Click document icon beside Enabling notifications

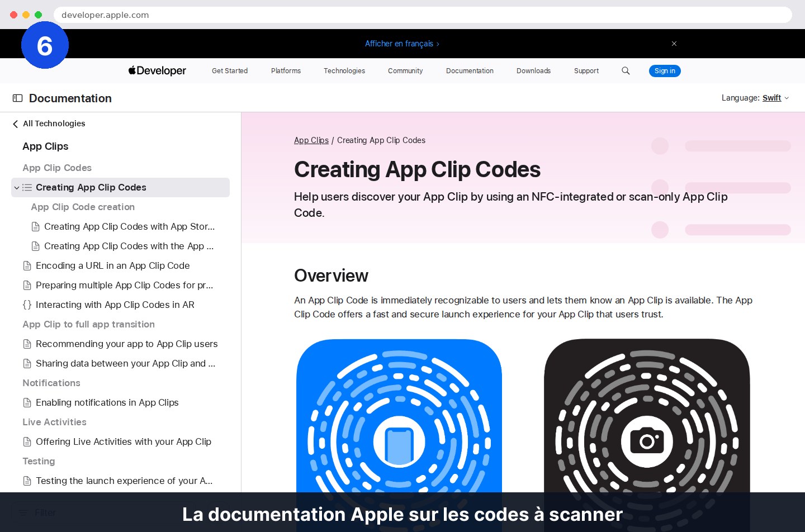click(27, 402)
